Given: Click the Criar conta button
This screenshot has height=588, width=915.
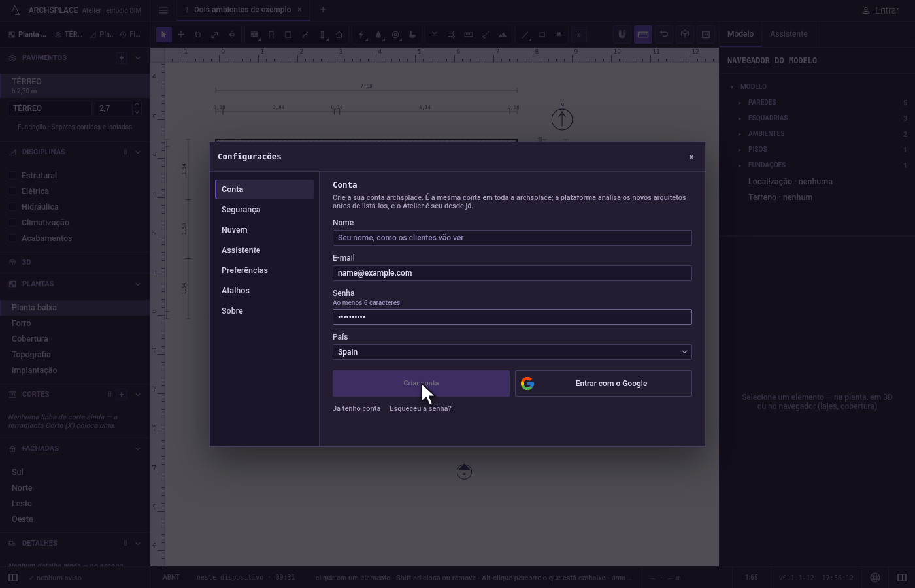Looking at the screenshot, I should pyautogui.click(x=421, y=384).
